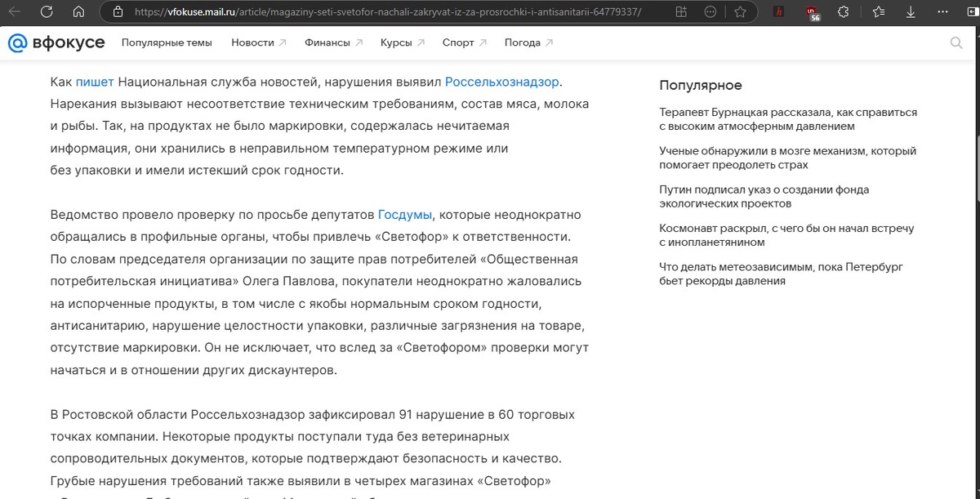Image resolution: width=980 pixels, height=499 pixels.
Task: Open the split screen icon in the toolbar
Action: pyautogui.click(x=681, y=11)
